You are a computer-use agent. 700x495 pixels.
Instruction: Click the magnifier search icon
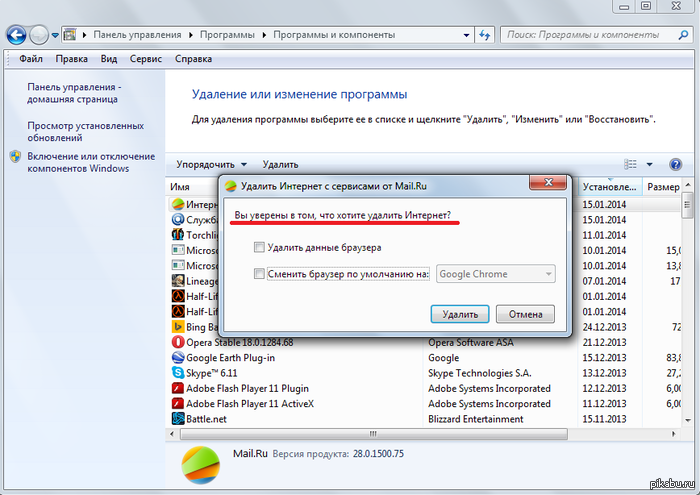tap(683, 35)
